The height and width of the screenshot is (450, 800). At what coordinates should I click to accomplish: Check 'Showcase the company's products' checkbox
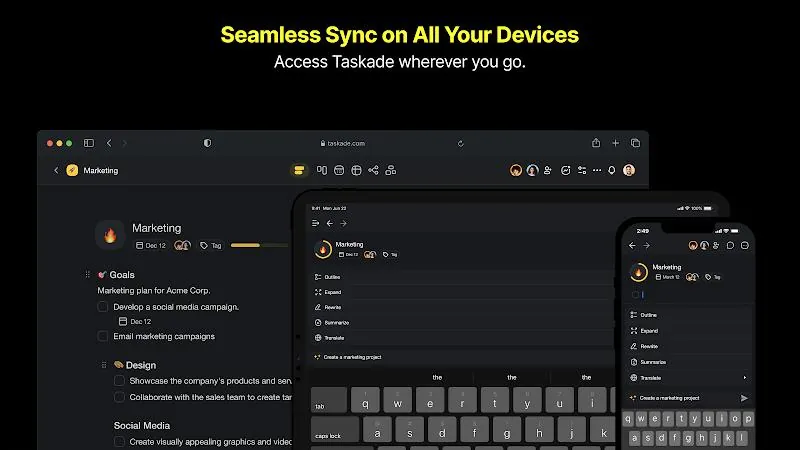pos(119,381)
